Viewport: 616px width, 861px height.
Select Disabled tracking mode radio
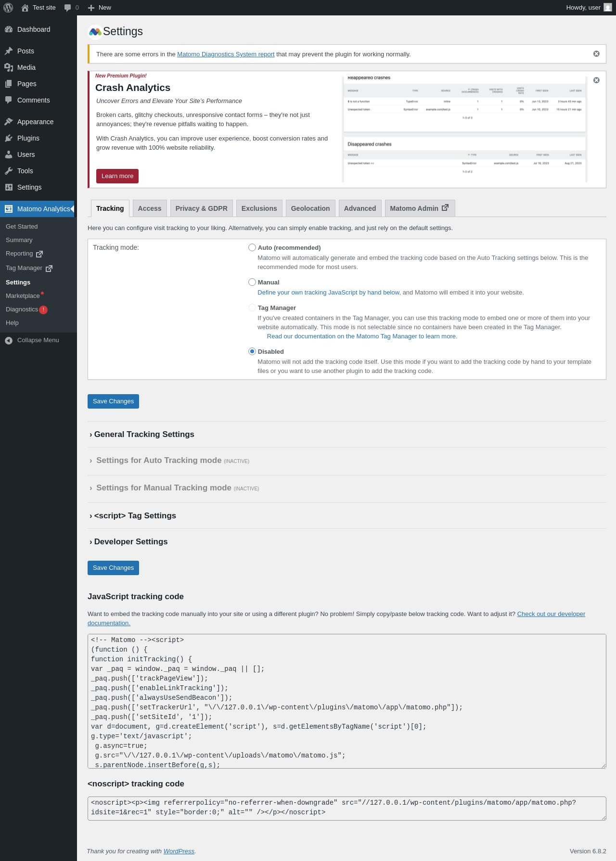pyautogui.click(x=252, y=351)
